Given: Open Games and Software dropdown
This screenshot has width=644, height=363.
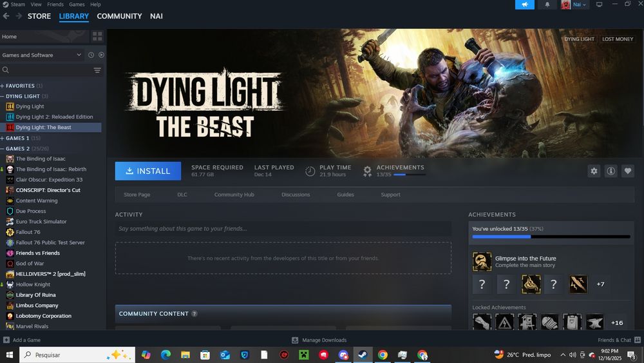Looking at the screenshot, I should pos(41,55).
